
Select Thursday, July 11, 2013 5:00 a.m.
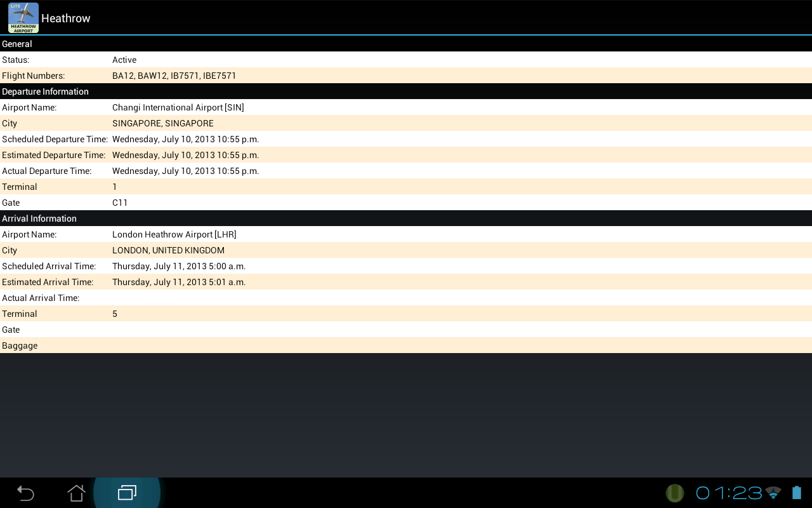[x=179, y=266]
